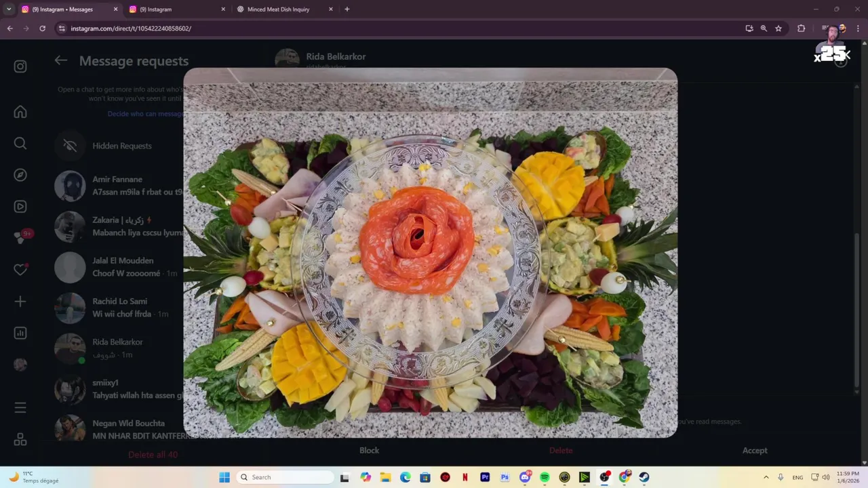
Task: Click the Instagram logo in the sidebar
Action: point(20,66)
